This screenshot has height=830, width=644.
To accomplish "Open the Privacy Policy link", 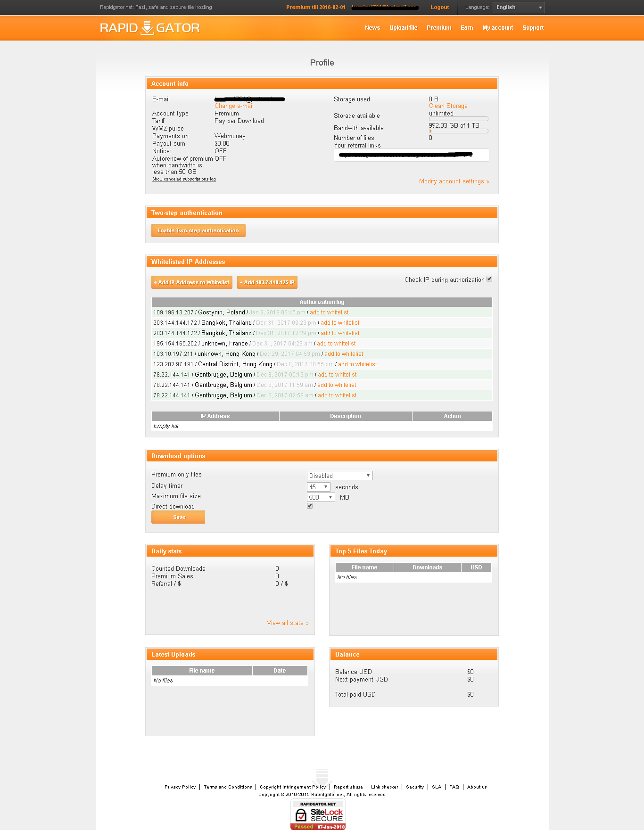I will point(180,787).
